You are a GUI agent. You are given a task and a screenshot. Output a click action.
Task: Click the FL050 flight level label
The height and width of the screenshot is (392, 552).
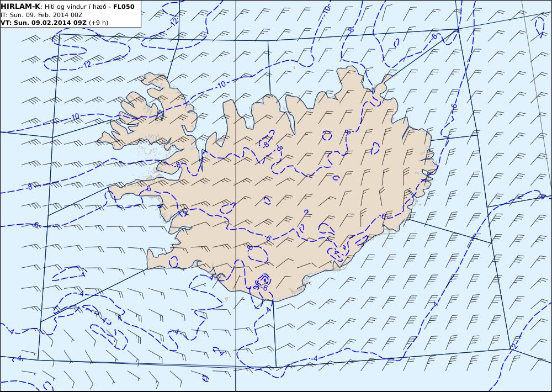click(124, 7)
